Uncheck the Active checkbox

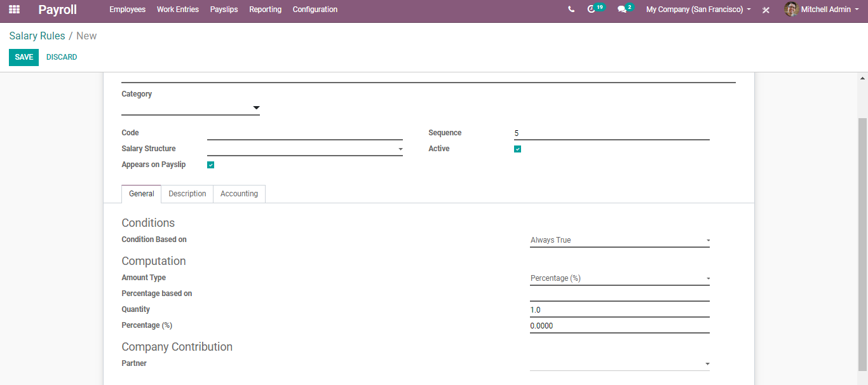(517, 149)
